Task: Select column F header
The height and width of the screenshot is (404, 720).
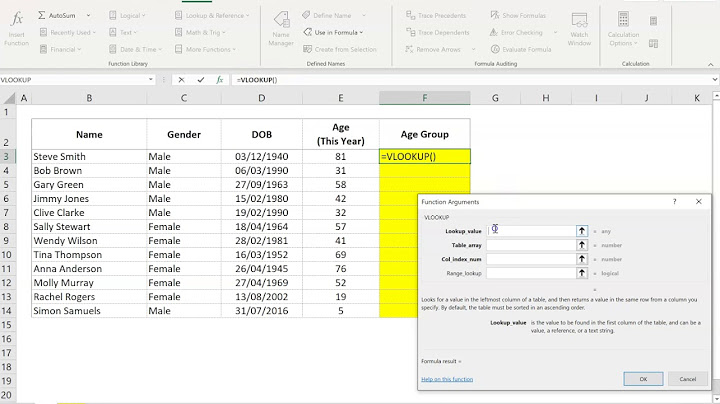Action: (425, 98)
